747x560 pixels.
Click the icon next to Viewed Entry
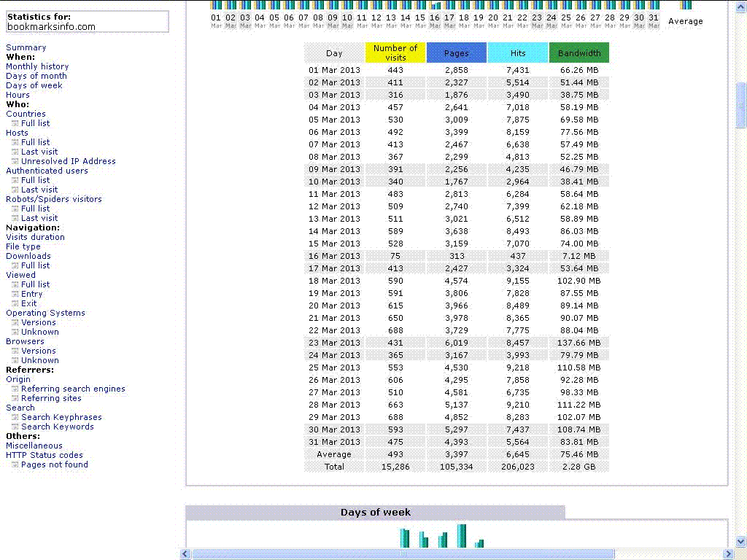pos(15,295)
